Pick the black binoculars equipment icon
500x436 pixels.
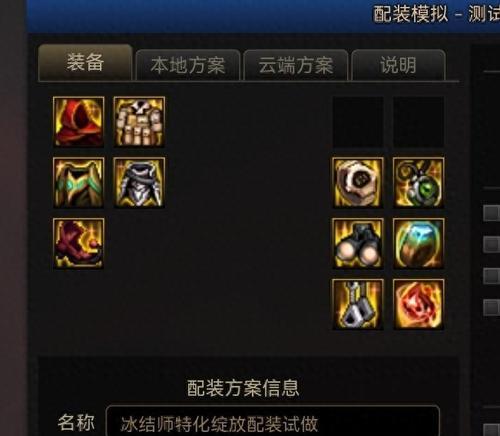[358, 243]
